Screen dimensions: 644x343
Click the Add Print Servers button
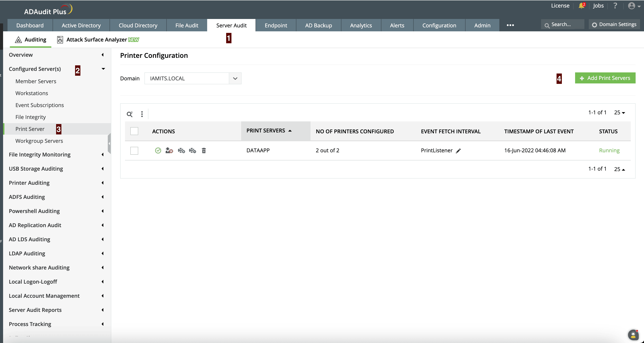[605, 78]
